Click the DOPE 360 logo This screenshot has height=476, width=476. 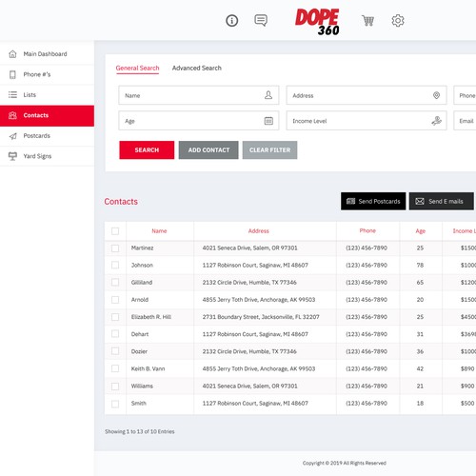[x=317, y=22]
